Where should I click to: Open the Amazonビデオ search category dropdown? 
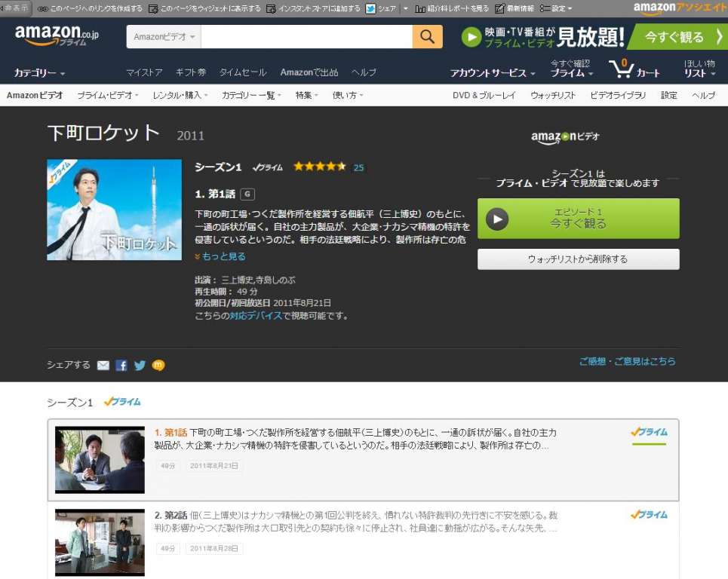[164, 37]
